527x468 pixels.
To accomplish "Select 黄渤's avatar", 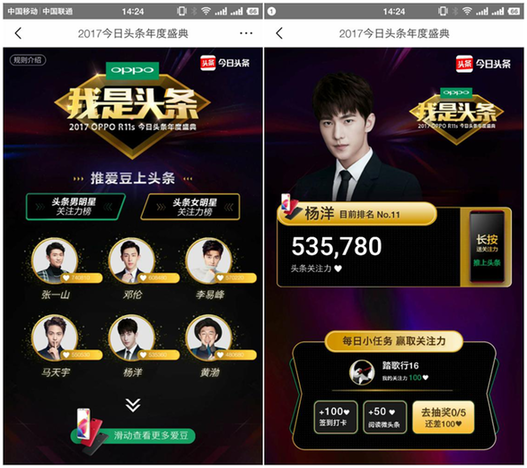I will tap(209, 338).
